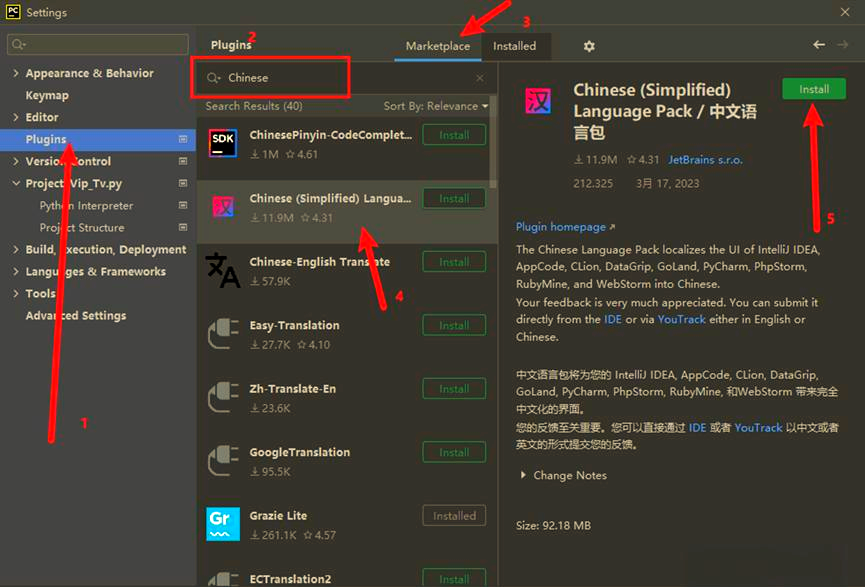Expand the Build, Execution, Deployment section
This screenshot has height=587, width=865.
point(15,250)
